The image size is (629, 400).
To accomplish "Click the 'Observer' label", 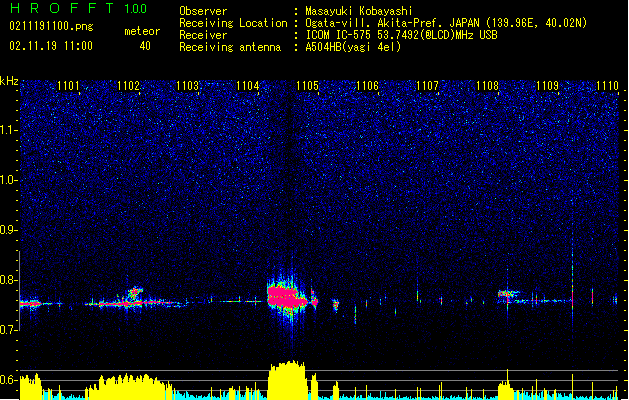I will (x=203, y=11).
